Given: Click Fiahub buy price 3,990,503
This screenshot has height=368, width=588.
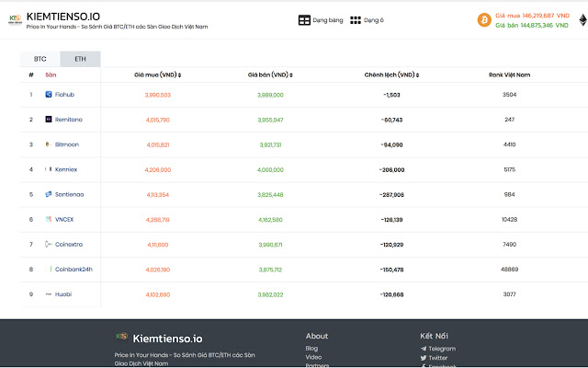Looking at the screenshot, I should point(158,95).
